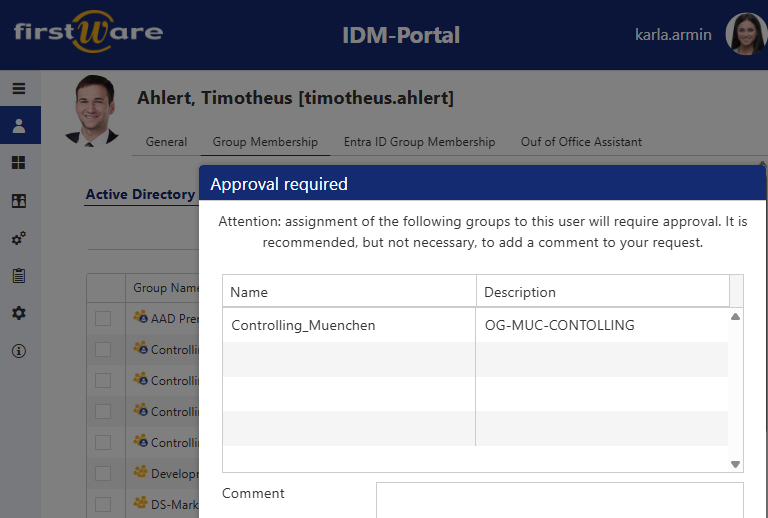Open the four-square dashboard icon in the sidebar
768x518 pixels.
pos(19,163)
